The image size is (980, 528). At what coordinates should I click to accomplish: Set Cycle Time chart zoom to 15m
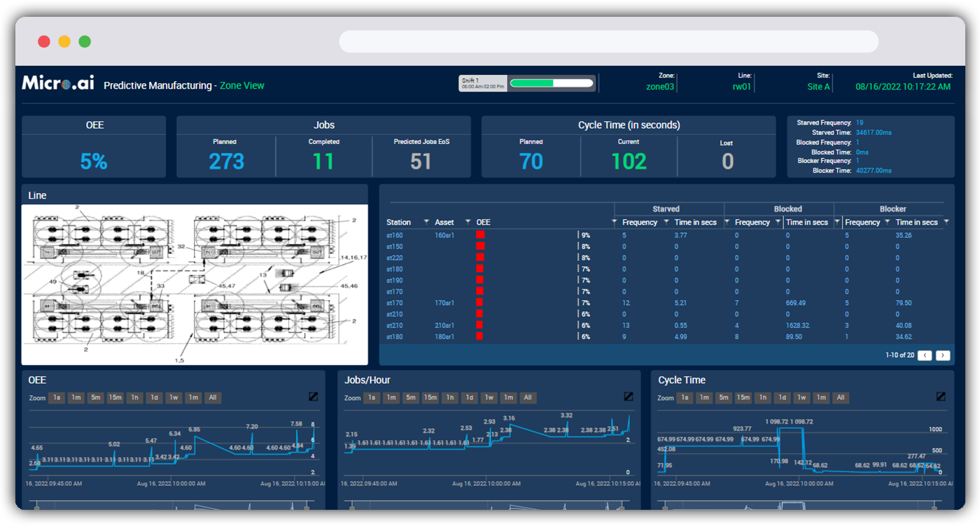(743, 398)
